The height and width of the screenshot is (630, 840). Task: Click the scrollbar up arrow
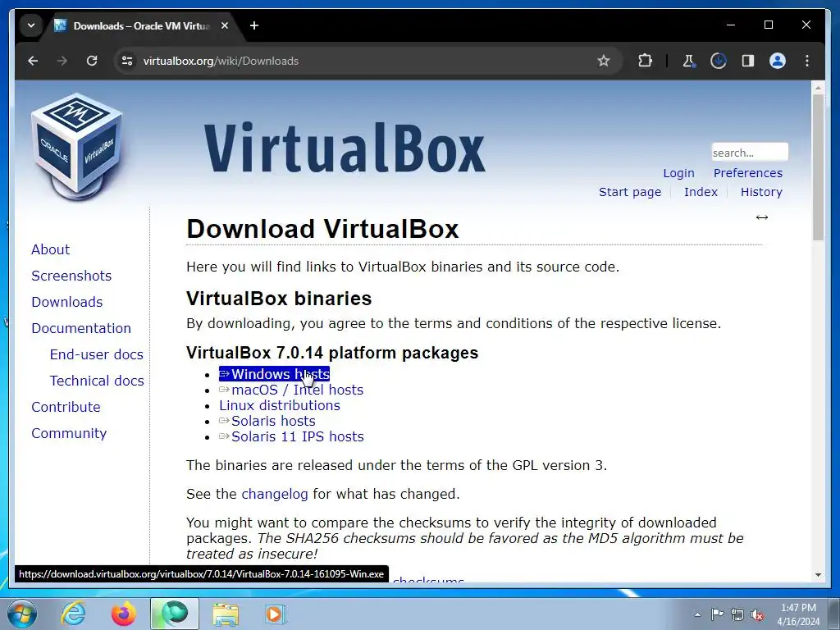point(818,87)
